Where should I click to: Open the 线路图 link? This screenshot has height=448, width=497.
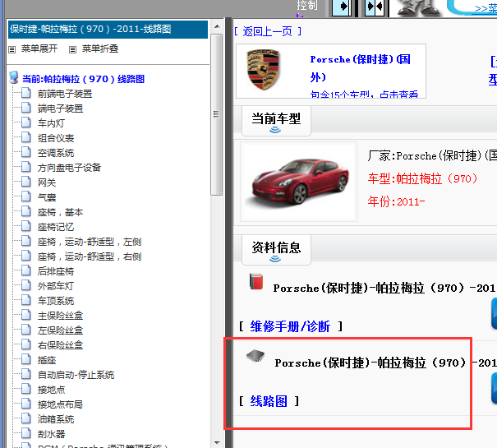click(269, 401)
